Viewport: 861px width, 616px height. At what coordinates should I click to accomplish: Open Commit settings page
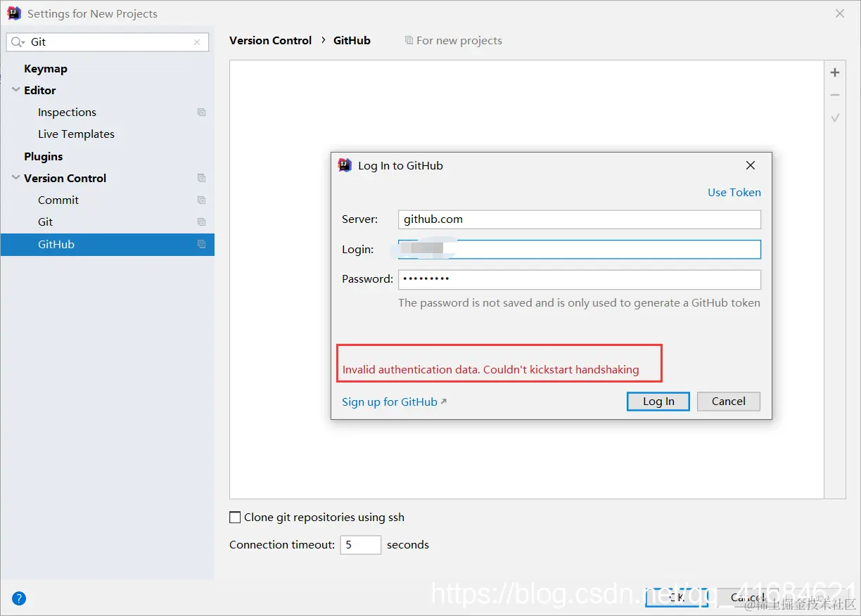point(58,200)
